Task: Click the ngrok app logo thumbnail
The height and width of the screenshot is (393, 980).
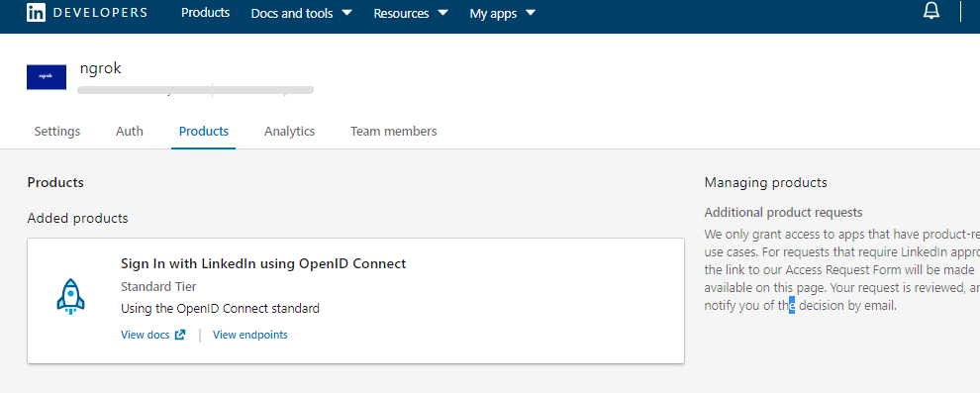Action: (47, 77)
